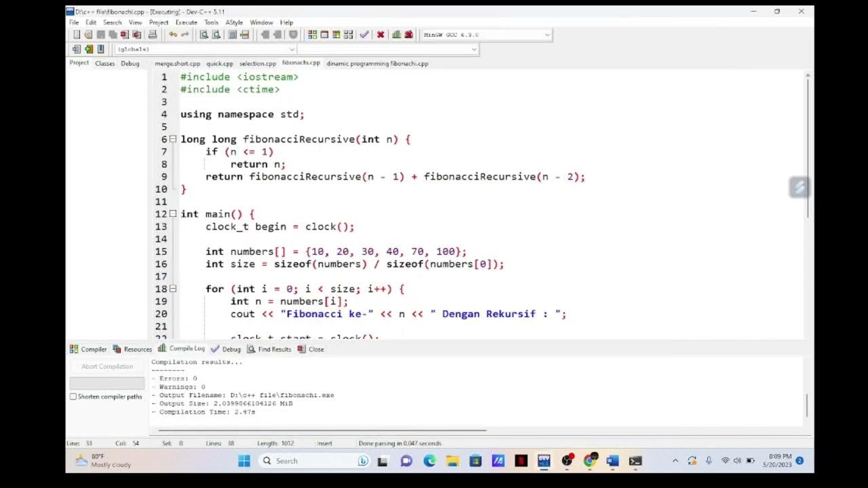Screen dimensions: 868x488
Task: Click the Save All toolbar icon
Action: click(112, 35)
